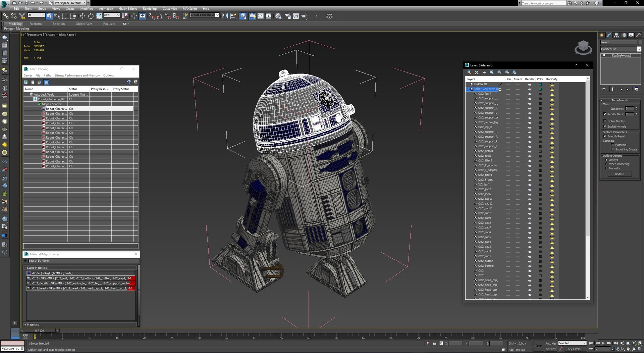This screenshot has width=644, height=353.
Task: Select the When Rendering update option
Action: click(606, 164)
